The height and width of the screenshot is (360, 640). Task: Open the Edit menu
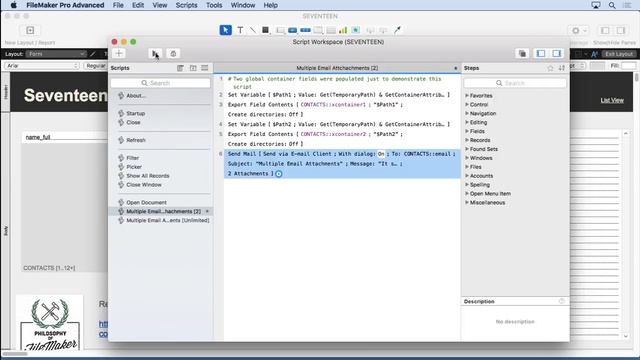coord(138,5)
